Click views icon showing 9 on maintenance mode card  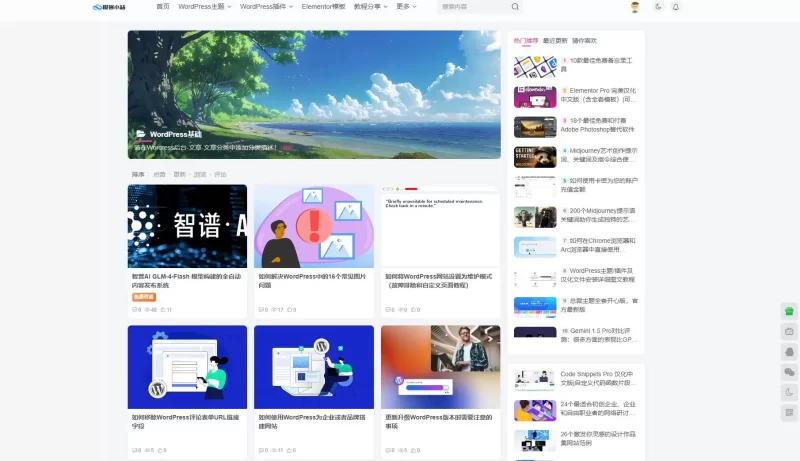(x=400, y=310)
